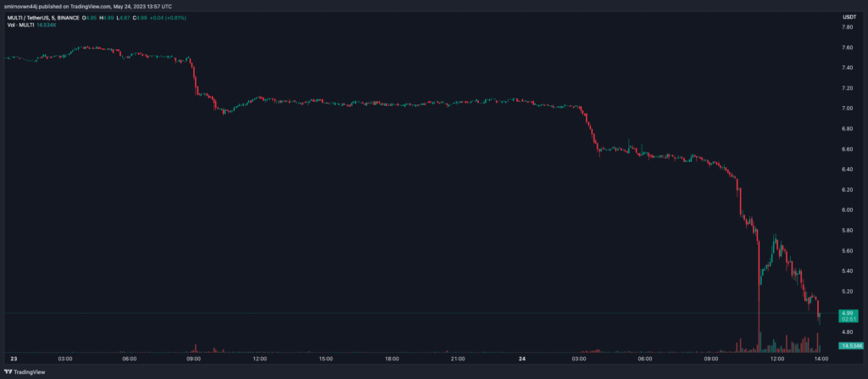Image resolution: width=868 pixels, height=379 pixels.
Task: Click the 5.20 price axis label
Action: pyautogui.click(x=847, y=291)
